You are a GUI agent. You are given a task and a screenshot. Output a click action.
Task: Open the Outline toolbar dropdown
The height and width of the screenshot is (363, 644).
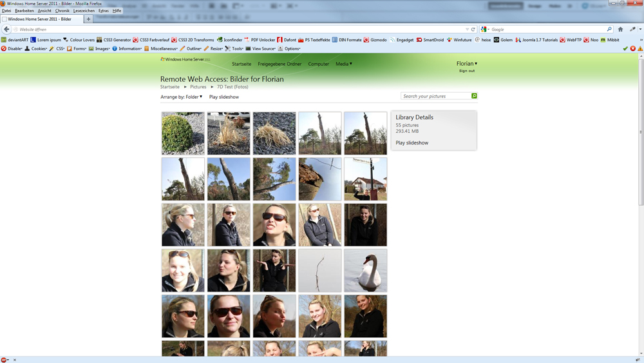click(191, 48)
